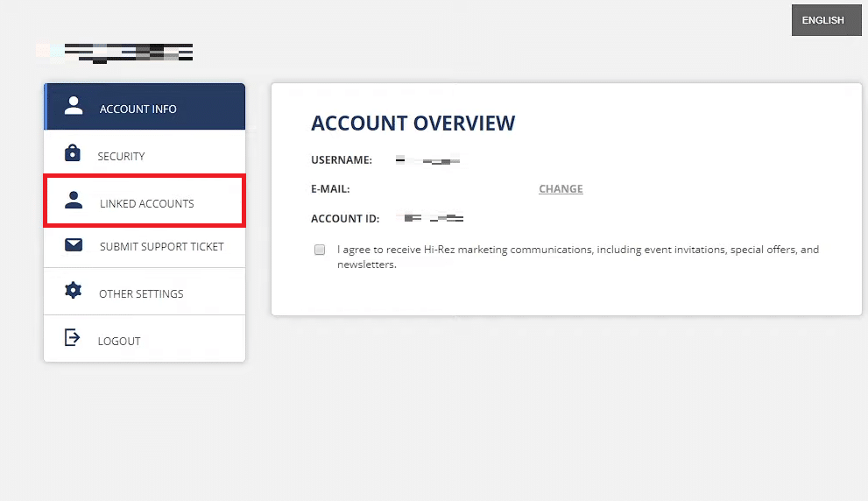Click the USERNAME: label

(342, 160)
